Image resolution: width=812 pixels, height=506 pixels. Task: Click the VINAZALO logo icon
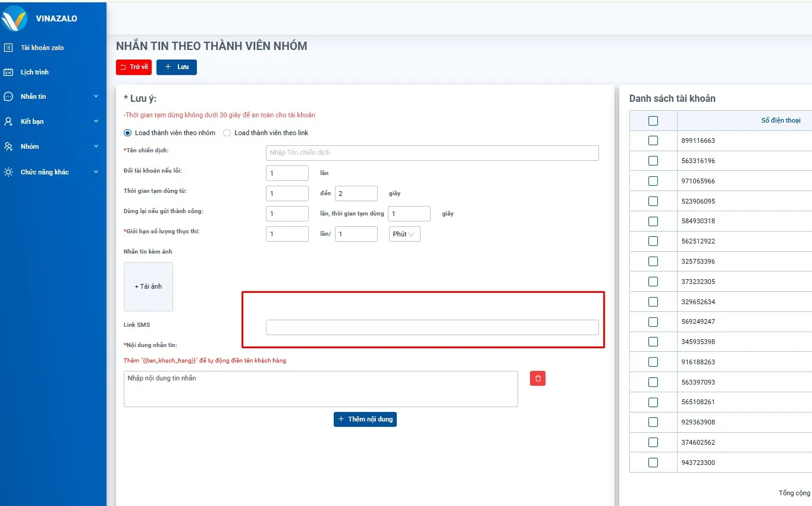(14, 18)
